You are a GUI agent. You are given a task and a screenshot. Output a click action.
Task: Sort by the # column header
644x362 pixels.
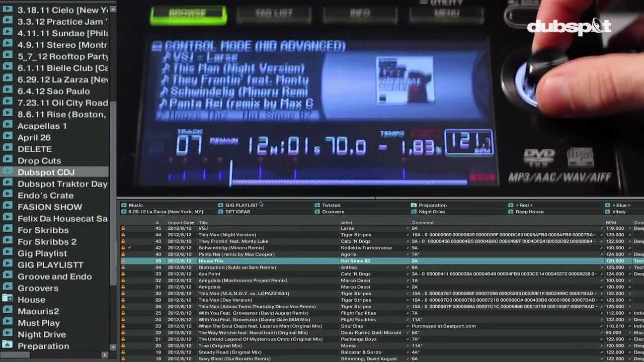pos(157,223)
